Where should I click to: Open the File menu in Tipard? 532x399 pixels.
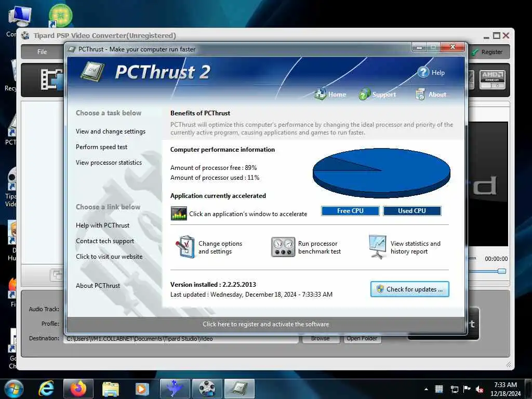42,51
